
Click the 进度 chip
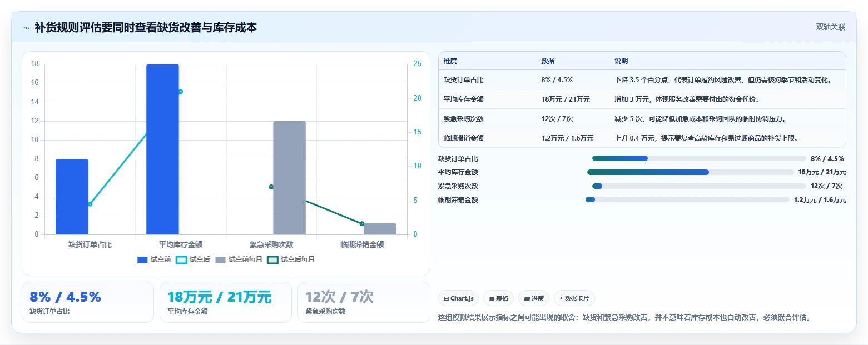[x=534, y=298]
